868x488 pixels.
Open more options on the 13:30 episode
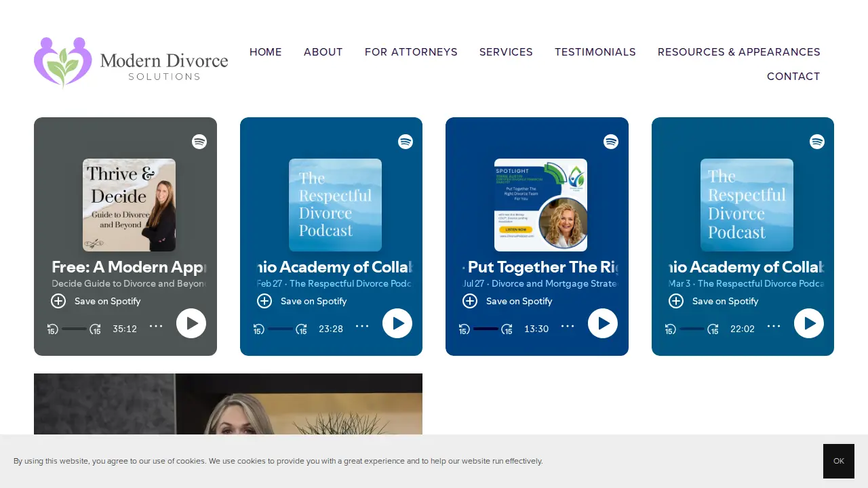[568, 326]
